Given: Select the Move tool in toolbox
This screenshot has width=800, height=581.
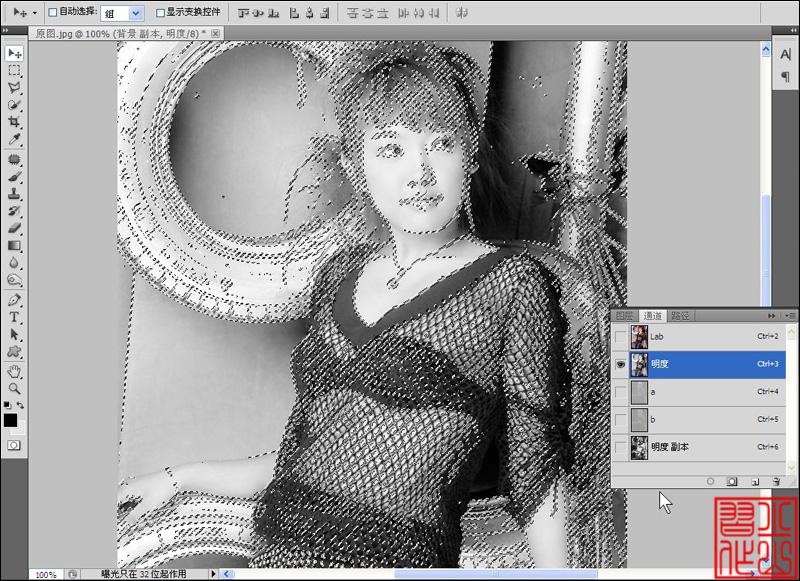Looking at the screenshot, I should tap(14, 53).
